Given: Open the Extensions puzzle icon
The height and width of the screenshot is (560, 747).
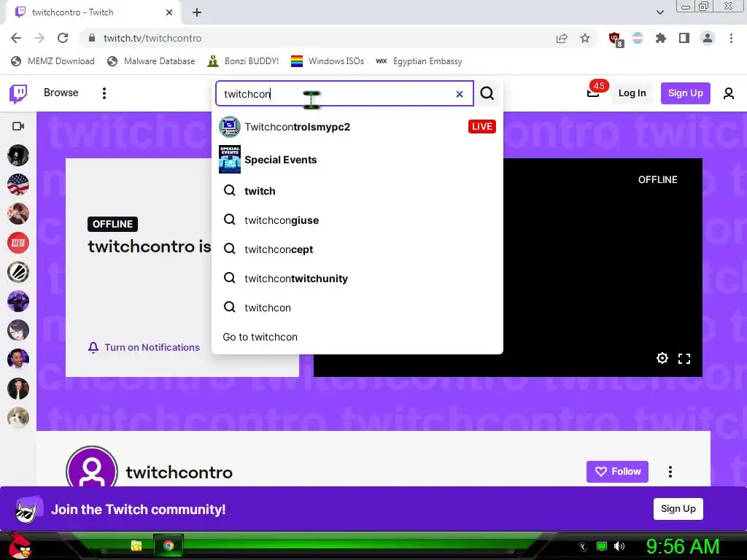Looking at the screenshot, I should pos(661,38).
